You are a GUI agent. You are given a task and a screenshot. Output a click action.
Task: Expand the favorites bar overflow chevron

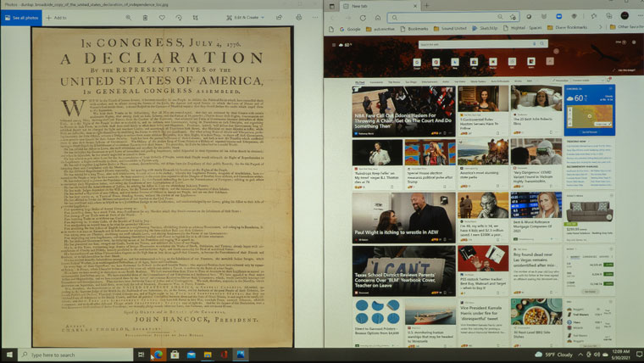click(x=601, y=27)
